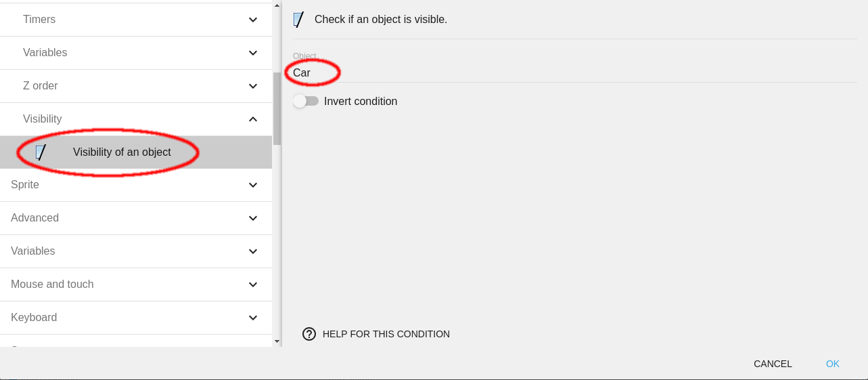This screenshot has width=868, height=380.
Task: Click the question mark help icon
Action: 309,334
